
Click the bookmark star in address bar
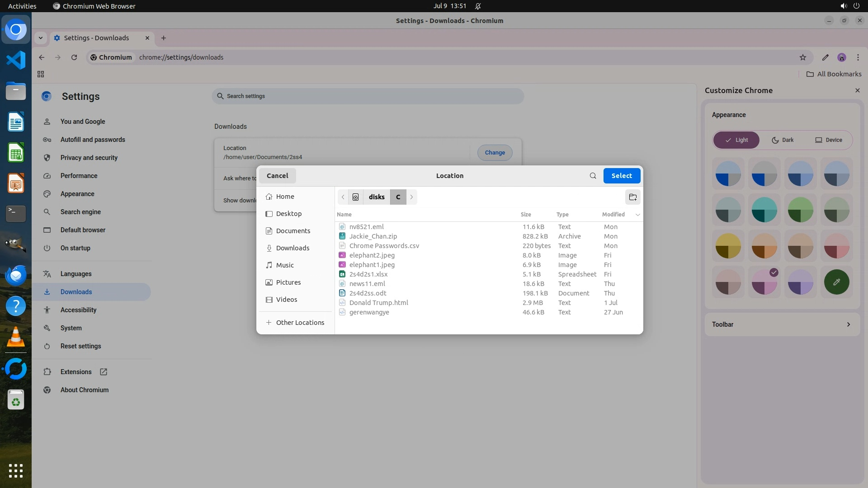tap(802, 57)
